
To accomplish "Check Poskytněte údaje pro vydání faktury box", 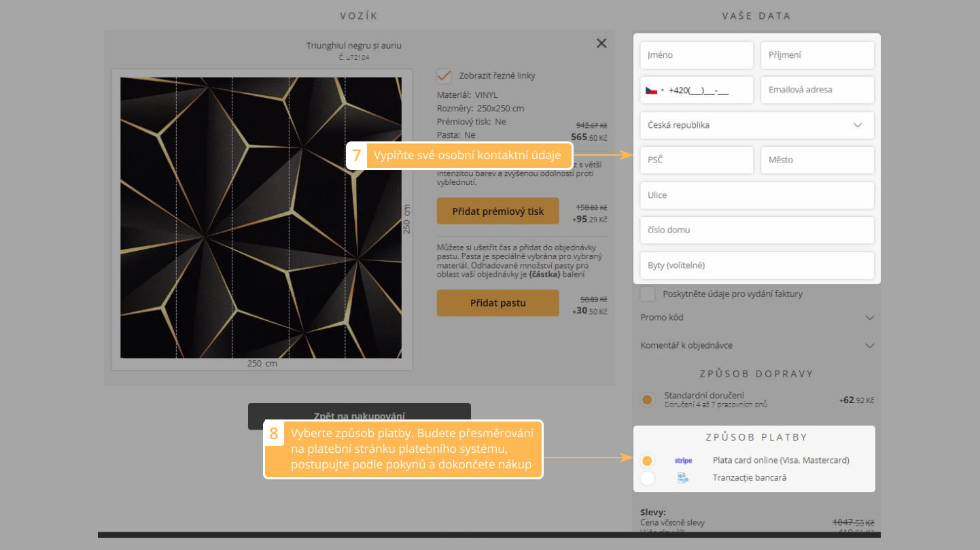I will click(648, 294).
